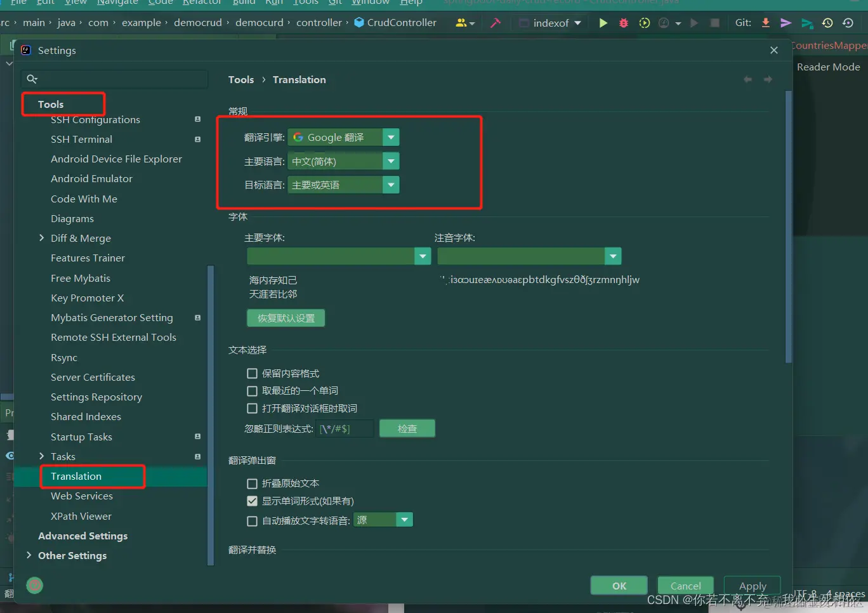
Task: Click the Git rollback icon
Action: [x=848, y=23]
